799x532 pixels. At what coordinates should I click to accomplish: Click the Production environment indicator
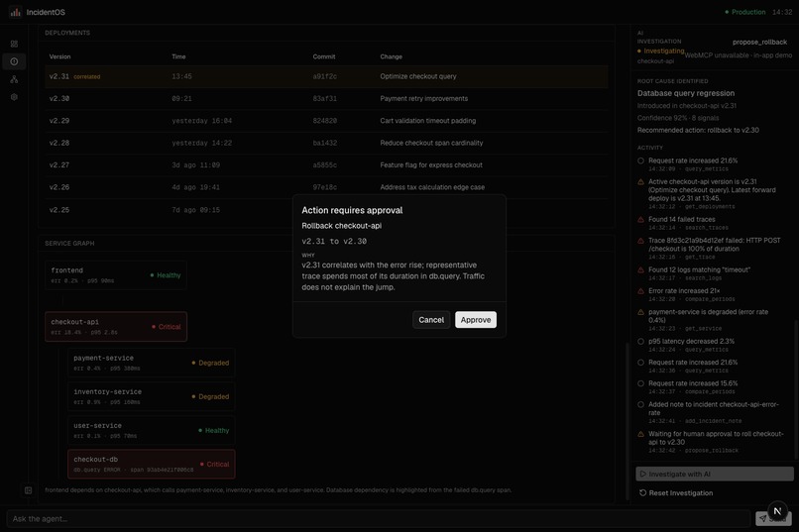point(745,12)
